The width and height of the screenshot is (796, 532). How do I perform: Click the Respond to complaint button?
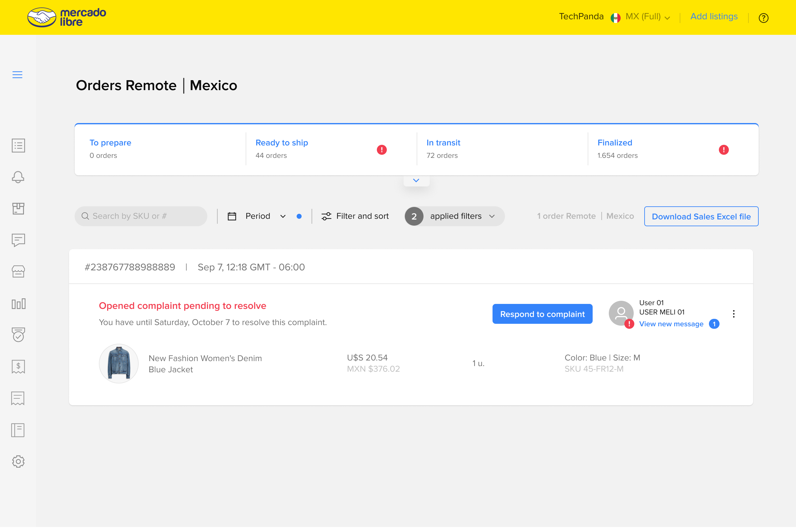(x=542, y=314)
